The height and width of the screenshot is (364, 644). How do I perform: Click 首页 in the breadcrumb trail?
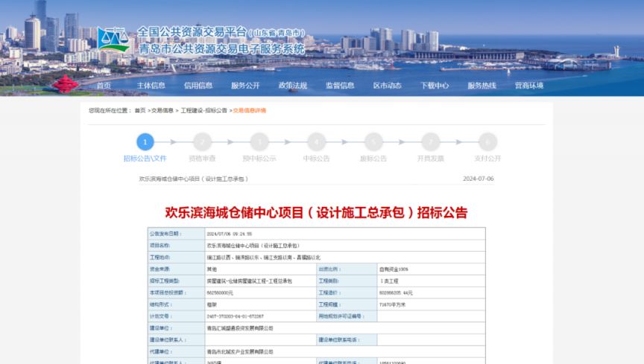[140, 111]
